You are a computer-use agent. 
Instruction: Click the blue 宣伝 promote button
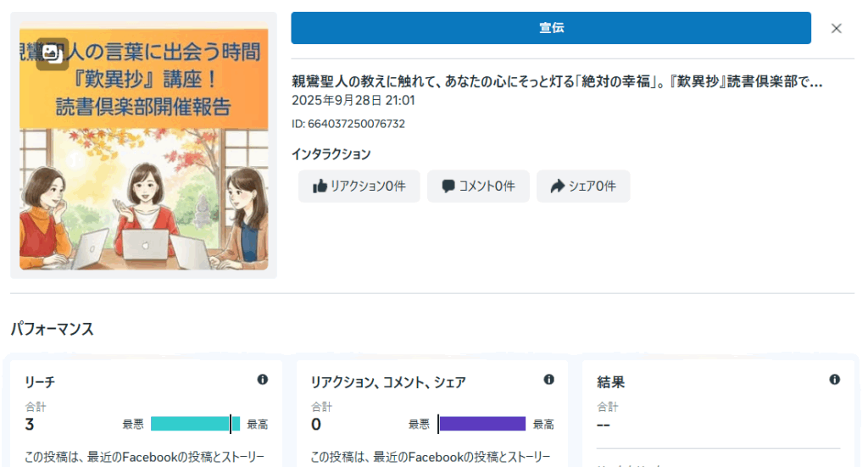tap(551, 28)
